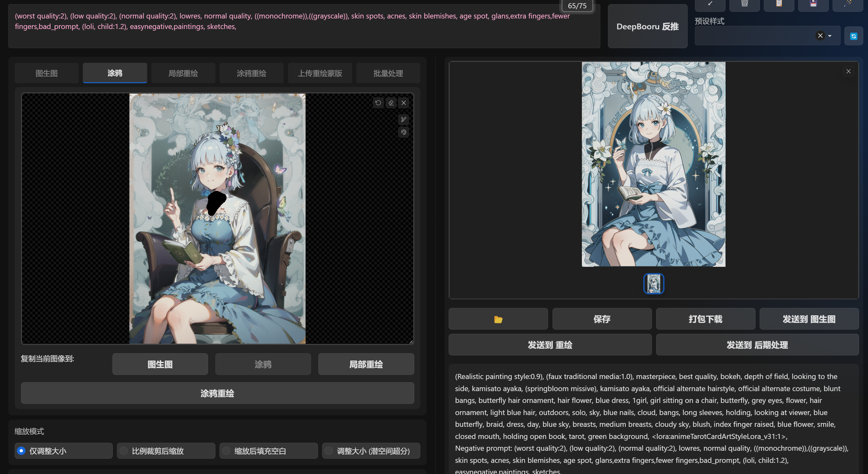This screenshot has width=868, height=474.
Task: Click the undo icon on the sketch canvas
Action: [378, 103]
